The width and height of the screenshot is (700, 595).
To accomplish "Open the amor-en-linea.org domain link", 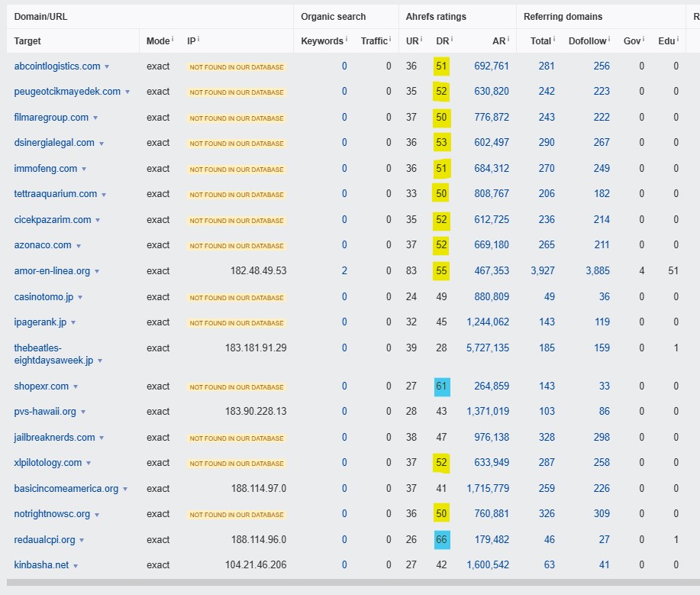I will click(52, 270).
